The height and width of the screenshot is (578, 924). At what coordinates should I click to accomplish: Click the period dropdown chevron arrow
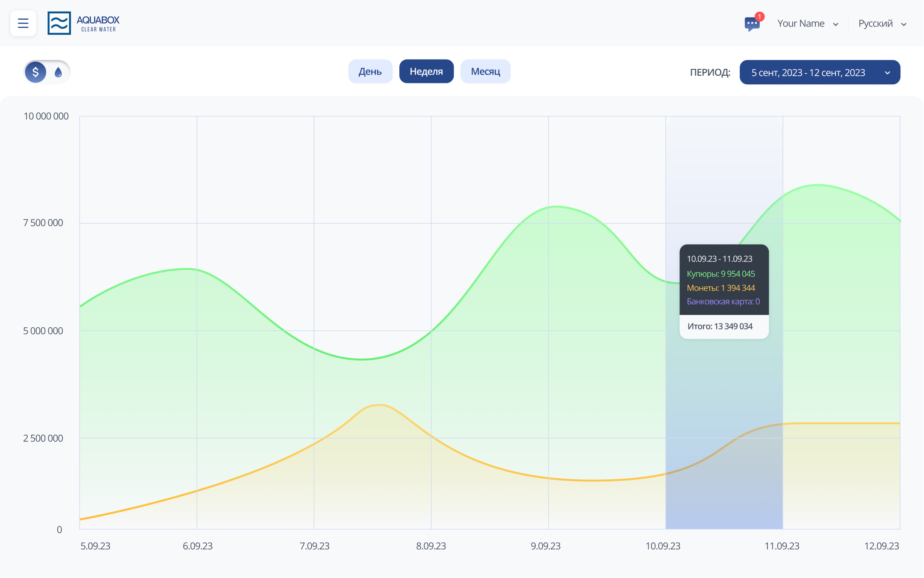(x=888, y=73)
